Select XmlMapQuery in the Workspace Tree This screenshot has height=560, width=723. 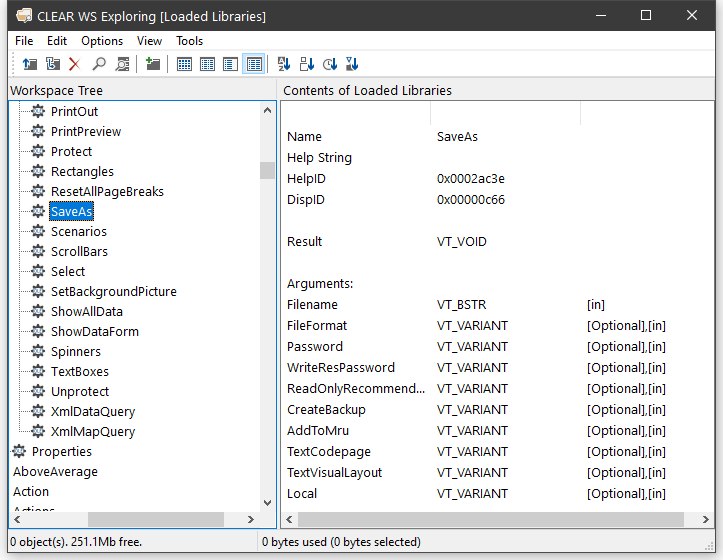pyautogui.click(x=92, y=432)
